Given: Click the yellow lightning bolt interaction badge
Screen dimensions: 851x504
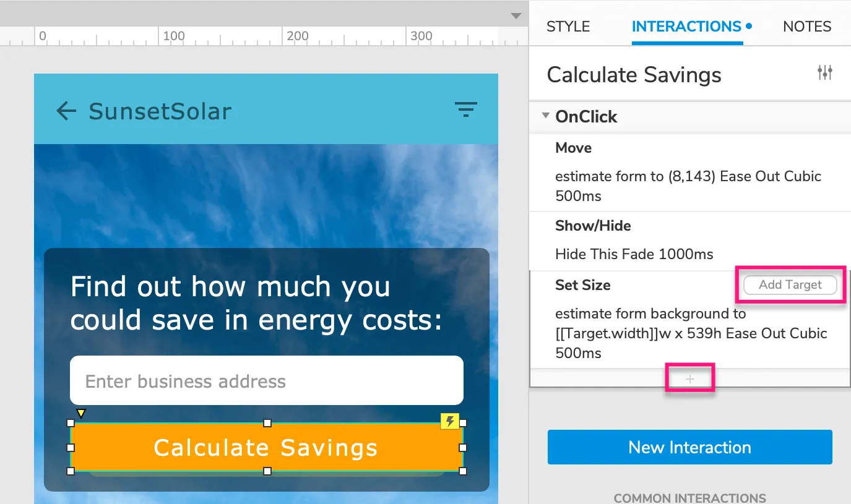Looking at the screenshot, I should click(451, 422).
